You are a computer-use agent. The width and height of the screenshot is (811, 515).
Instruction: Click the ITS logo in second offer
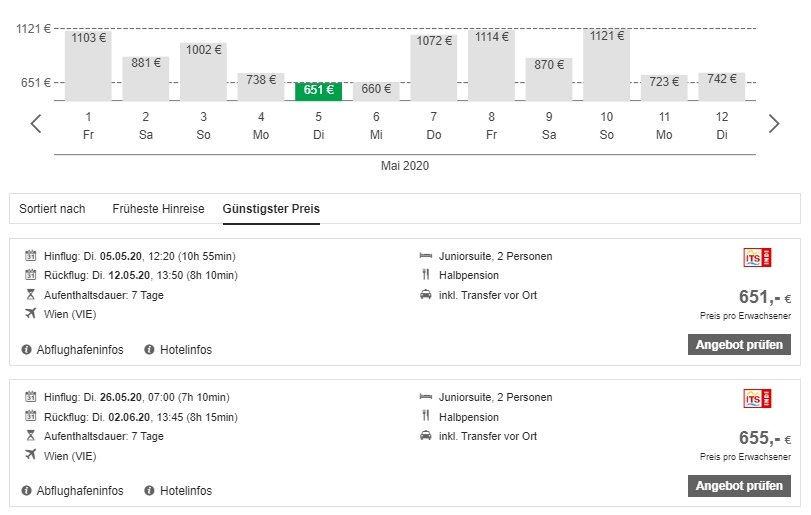[758, 399]
